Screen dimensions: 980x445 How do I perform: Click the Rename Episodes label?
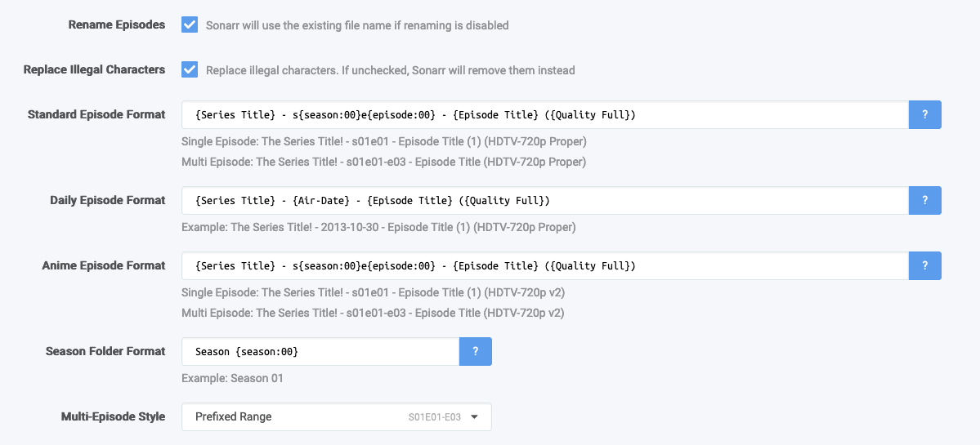point(117,25)
